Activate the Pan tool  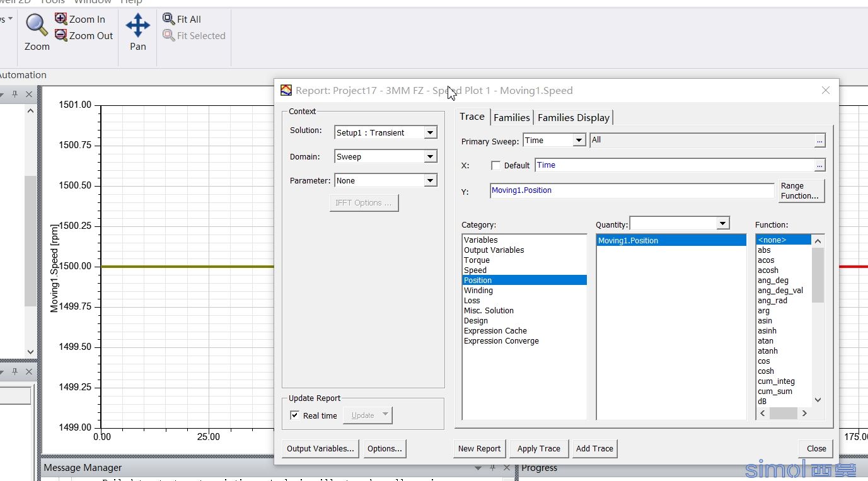tap(137, 33)
